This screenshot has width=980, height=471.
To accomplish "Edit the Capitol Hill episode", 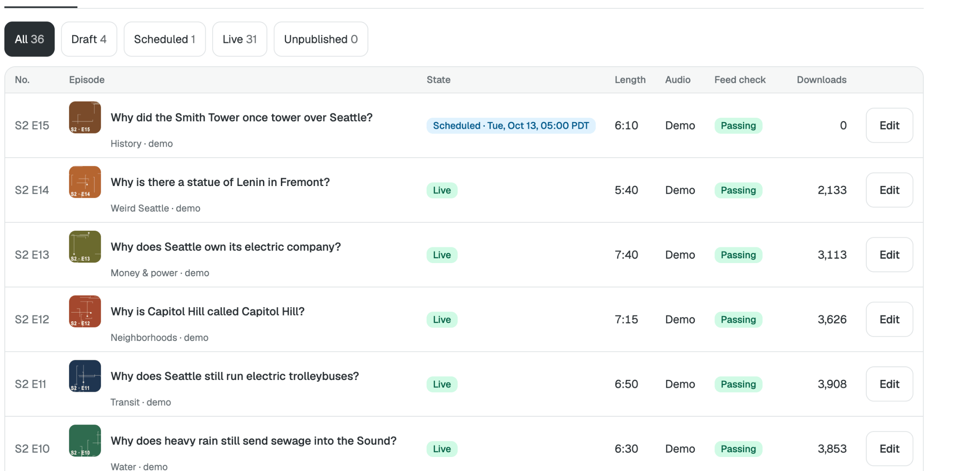I will pos(889,319).
